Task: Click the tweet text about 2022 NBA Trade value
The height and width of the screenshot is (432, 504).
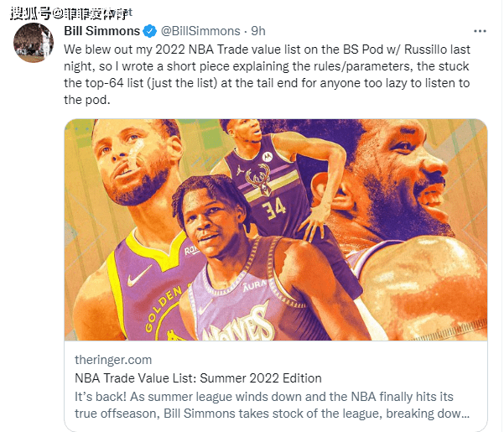Action: (267, 75)
